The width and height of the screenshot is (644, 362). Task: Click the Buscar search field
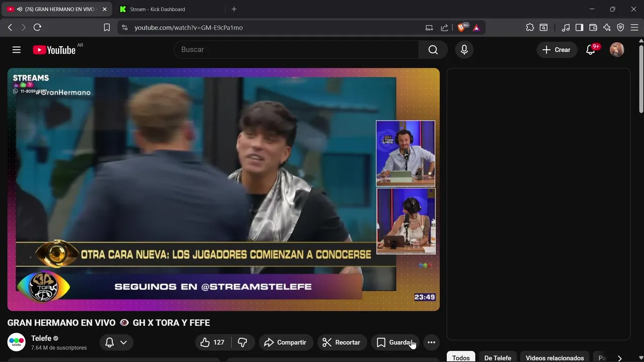296,50
